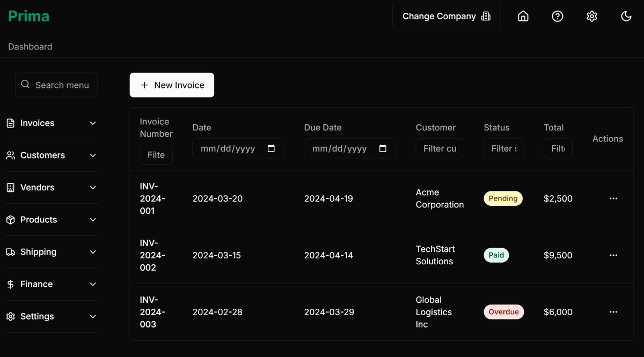644x357 pixels.
Task: Click the Due Date filter input
Action: point(350,148)
